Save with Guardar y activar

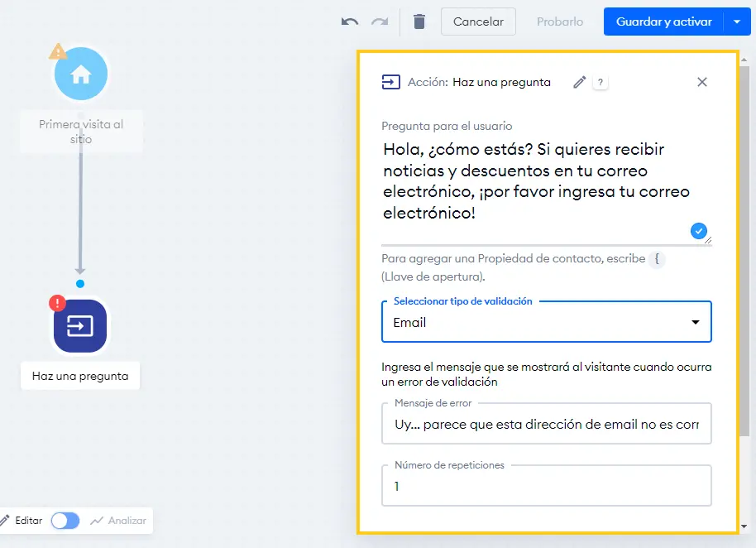(x=663, y=22)
